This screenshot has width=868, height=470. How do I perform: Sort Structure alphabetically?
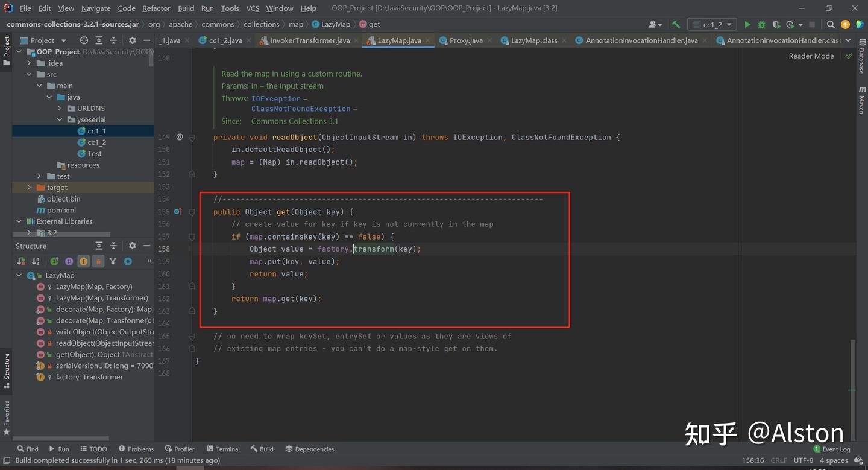pos(36,261)
